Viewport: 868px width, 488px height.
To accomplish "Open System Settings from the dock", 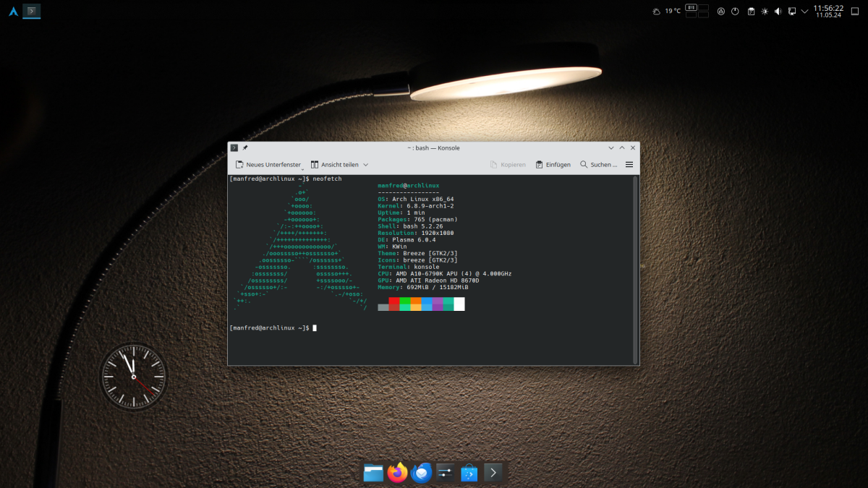I will pos(445,473).
